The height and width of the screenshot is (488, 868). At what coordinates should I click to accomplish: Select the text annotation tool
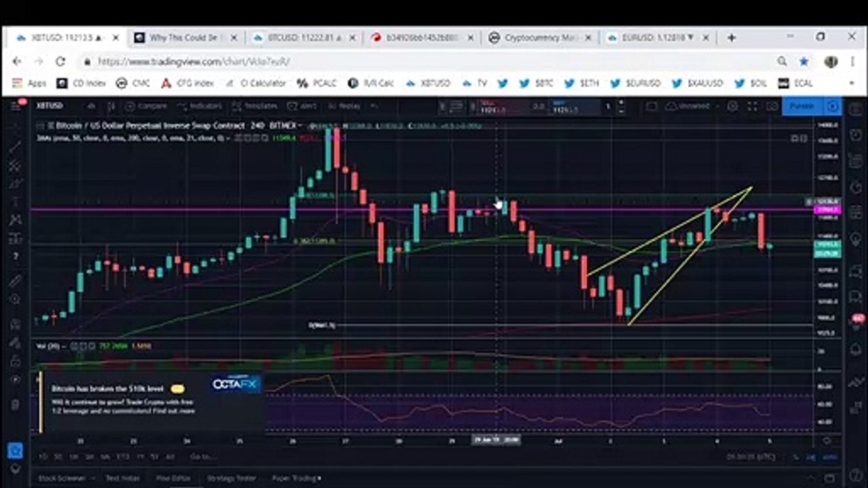(15, 201)
